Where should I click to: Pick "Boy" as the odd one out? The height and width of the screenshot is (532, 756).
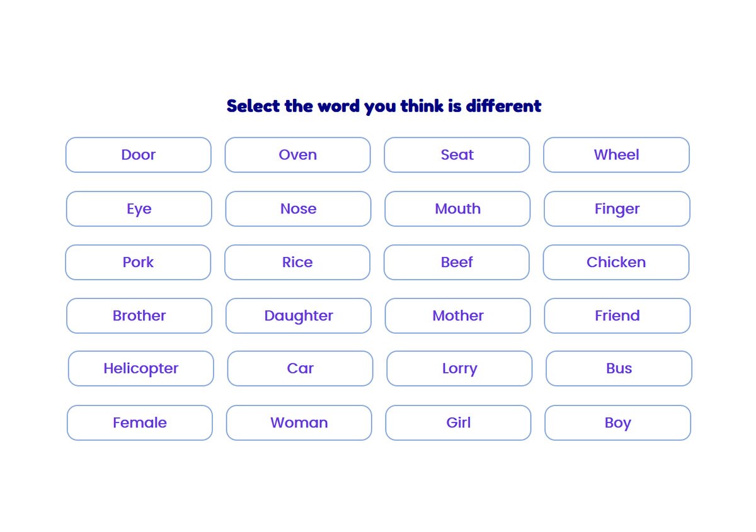point(617,422)
